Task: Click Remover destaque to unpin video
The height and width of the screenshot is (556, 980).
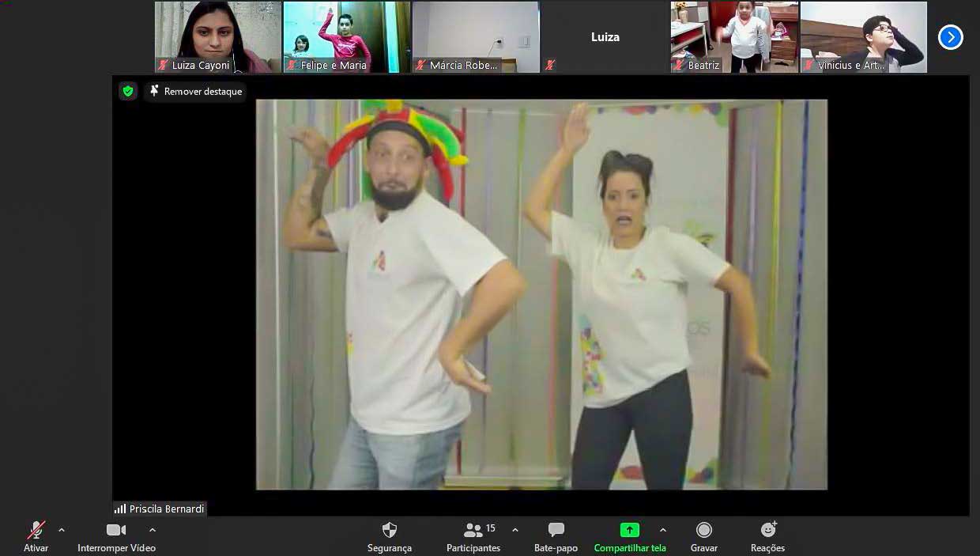Action: [x=195, y=92]
